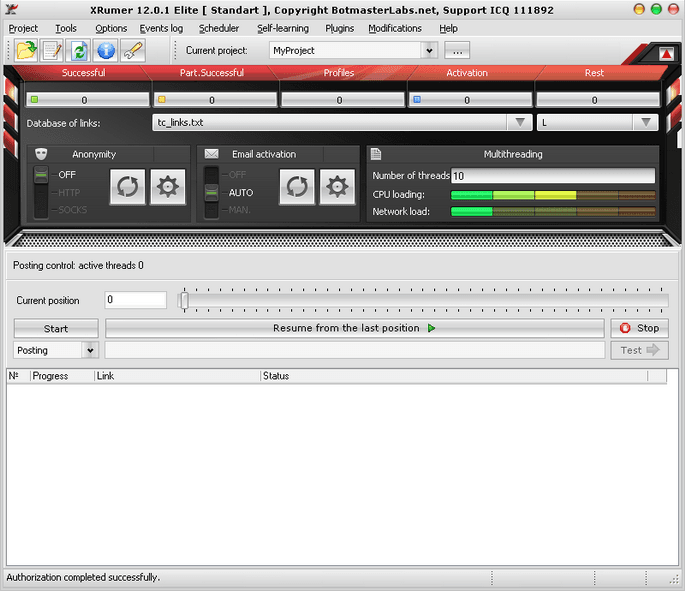Open the Plugins menu

click(x=339, y=28)
